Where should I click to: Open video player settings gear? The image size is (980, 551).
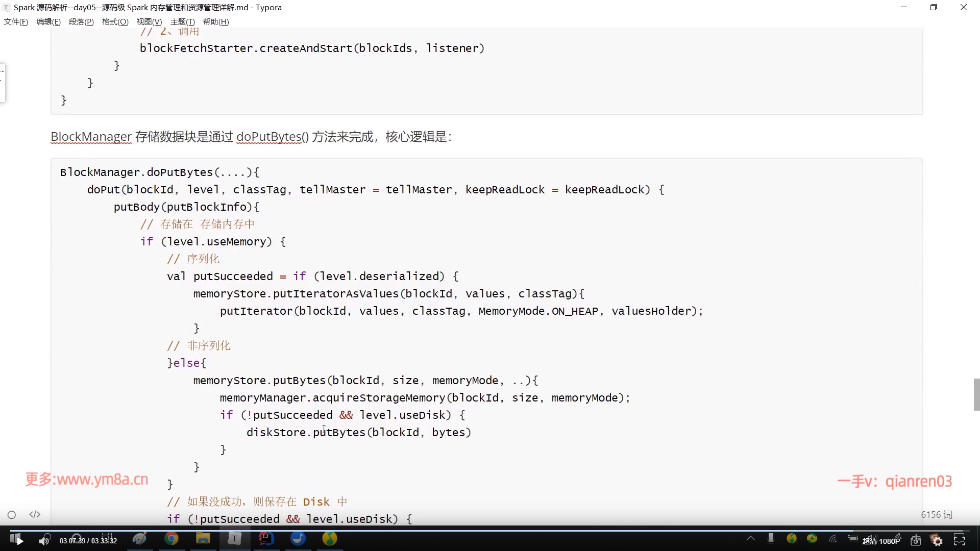pos(937,540)
